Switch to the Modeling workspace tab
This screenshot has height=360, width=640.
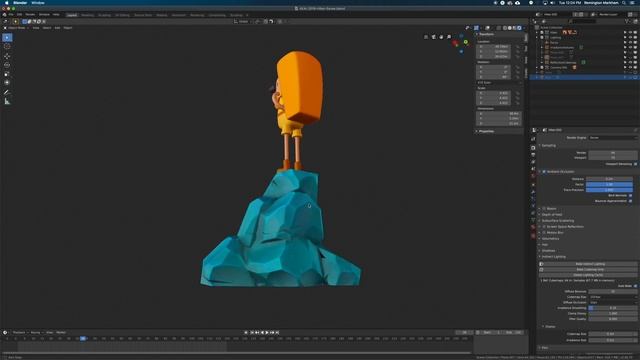click(x=87, y=15)
